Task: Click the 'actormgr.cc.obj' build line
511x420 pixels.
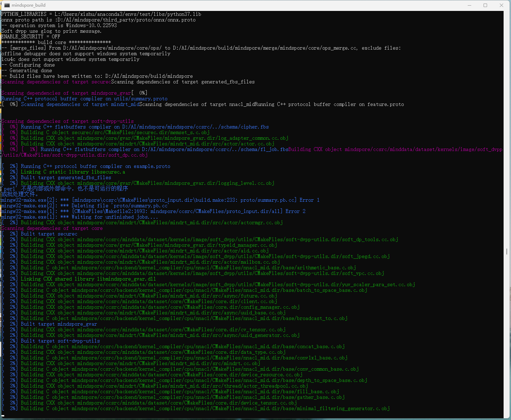Action: [142, 222]
